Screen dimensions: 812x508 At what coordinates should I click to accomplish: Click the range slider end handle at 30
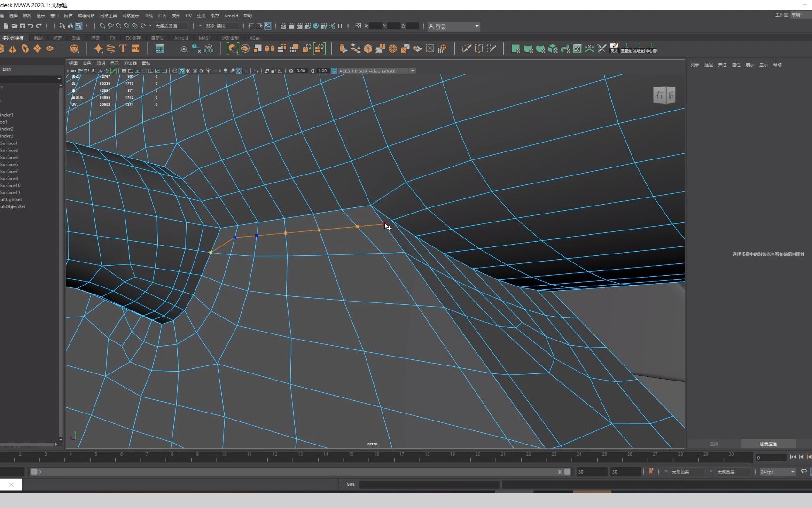(567, 472)
